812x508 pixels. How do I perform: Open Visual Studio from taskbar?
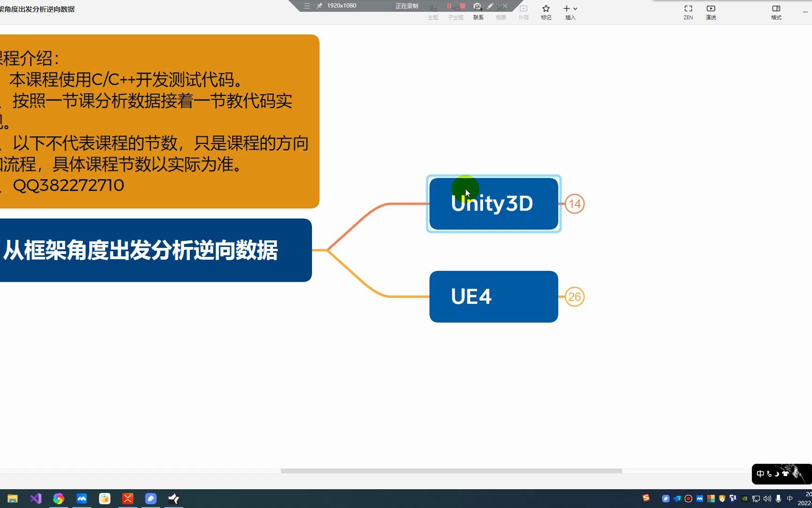coord(36,499)
